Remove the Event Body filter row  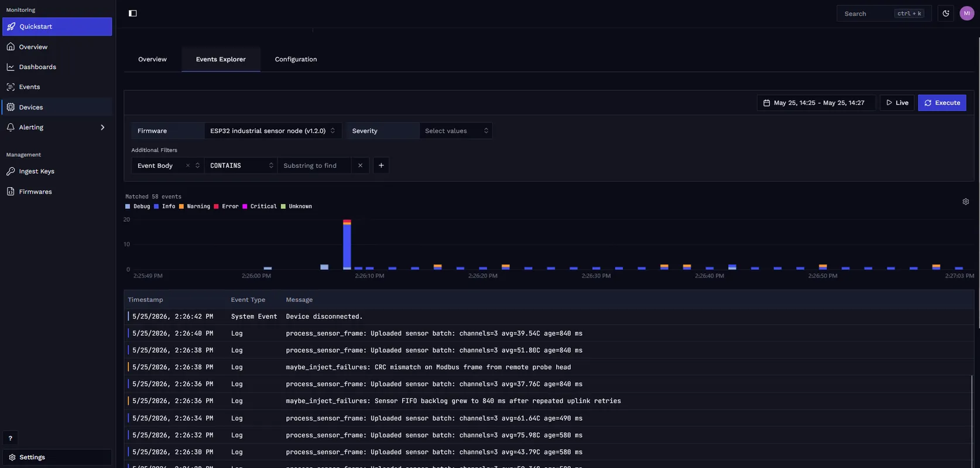click(x=360, y=166)
